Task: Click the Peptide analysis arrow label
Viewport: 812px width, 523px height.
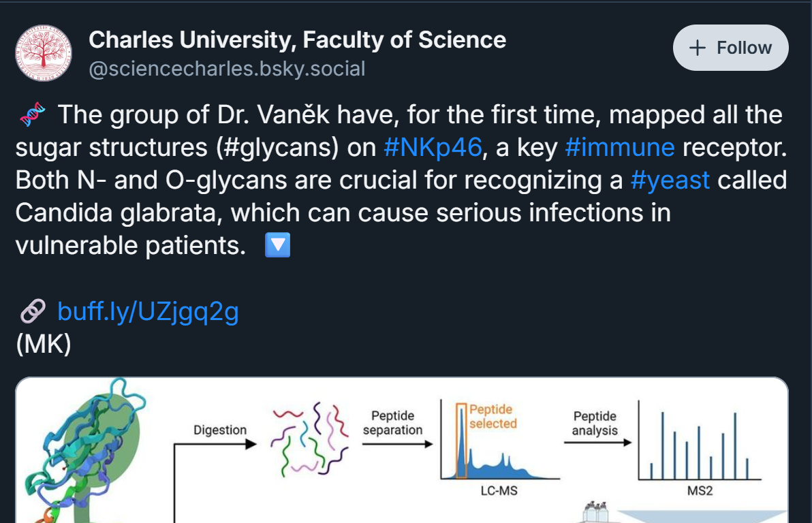Action: [595, 424]
